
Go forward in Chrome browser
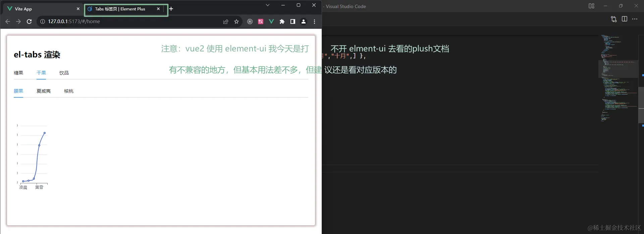click(x=18, y=21)
